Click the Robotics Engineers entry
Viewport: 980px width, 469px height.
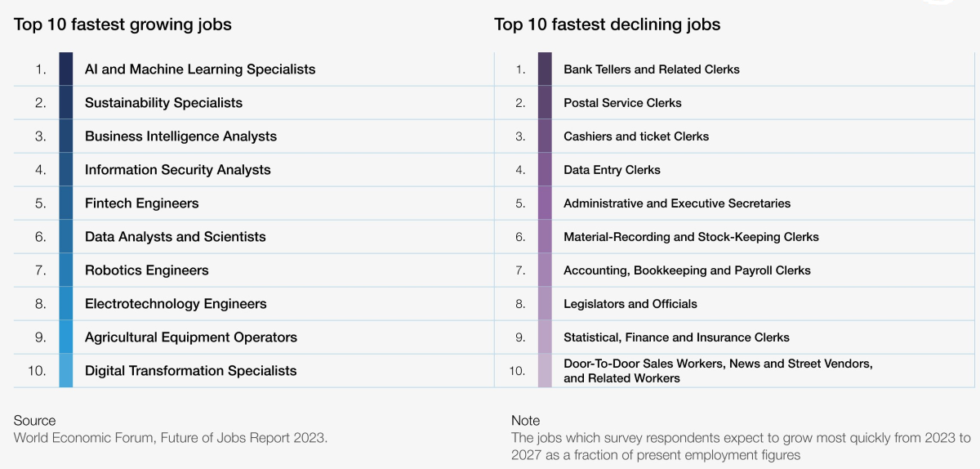(x=146, y=270)
